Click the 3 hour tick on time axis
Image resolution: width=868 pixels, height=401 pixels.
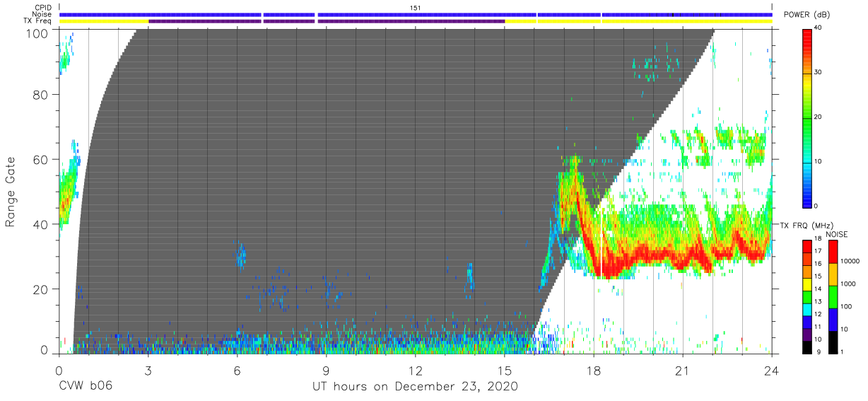(148, 369)
